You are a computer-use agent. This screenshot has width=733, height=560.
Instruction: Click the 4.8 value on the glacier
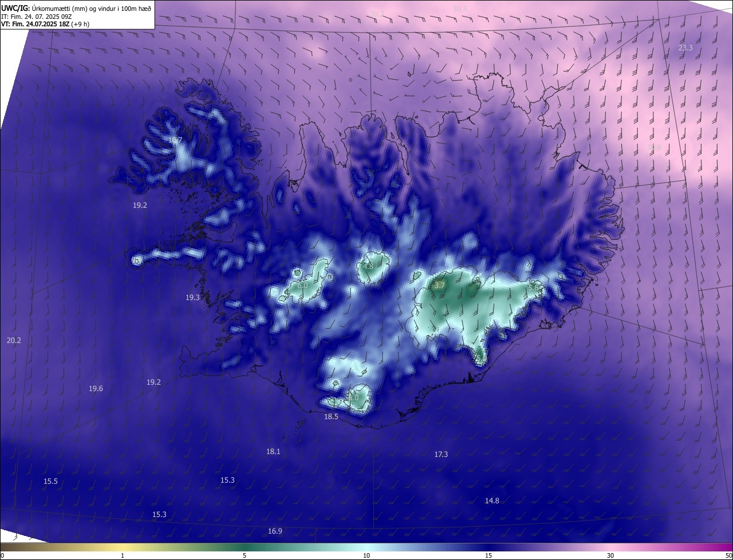click(368, 267)
